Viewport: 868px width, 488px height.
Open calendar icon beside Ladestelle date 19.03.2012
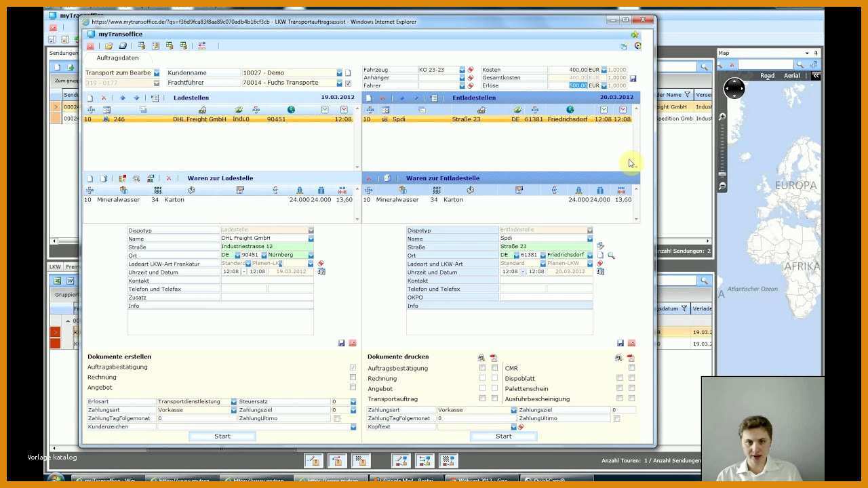[x=321, y=271]
